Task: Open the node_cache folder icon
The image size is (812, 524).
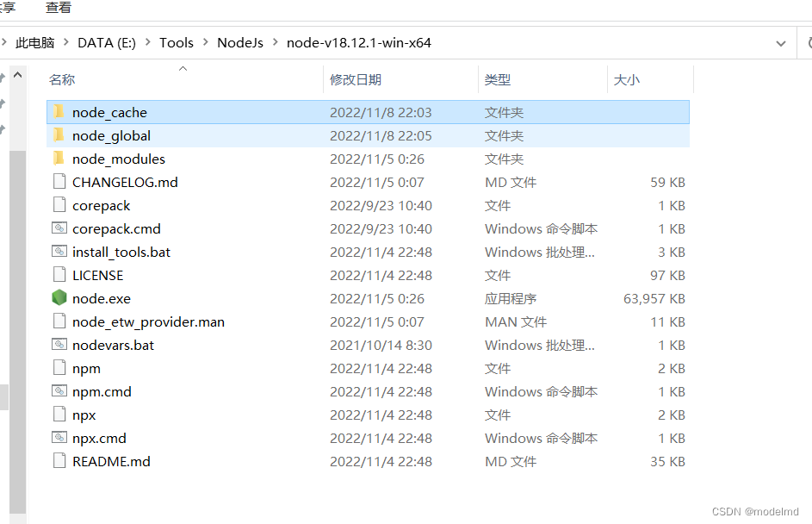Action: pos(59,112)
